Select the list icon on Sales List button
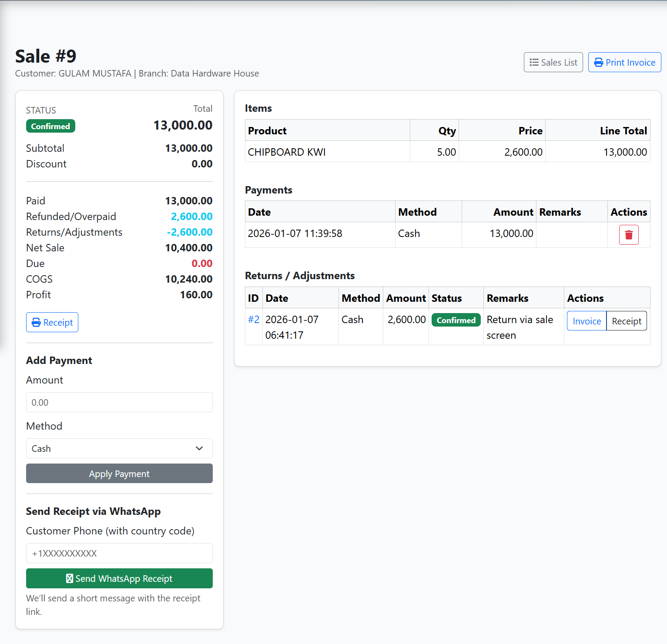Viewport: 667px width, 644px height. [x=534, y=62]
